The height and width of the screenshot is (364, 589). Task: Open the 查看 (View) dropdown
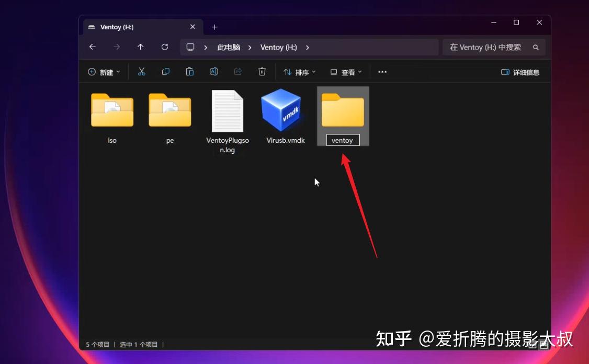pos(346,72)
